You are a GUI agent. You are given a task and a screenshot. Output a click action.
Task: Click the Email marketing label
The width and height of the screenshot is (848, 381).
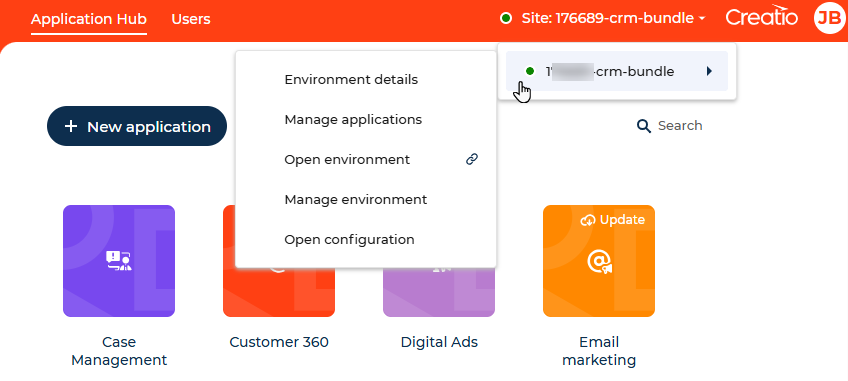click(x=599, y=351)
